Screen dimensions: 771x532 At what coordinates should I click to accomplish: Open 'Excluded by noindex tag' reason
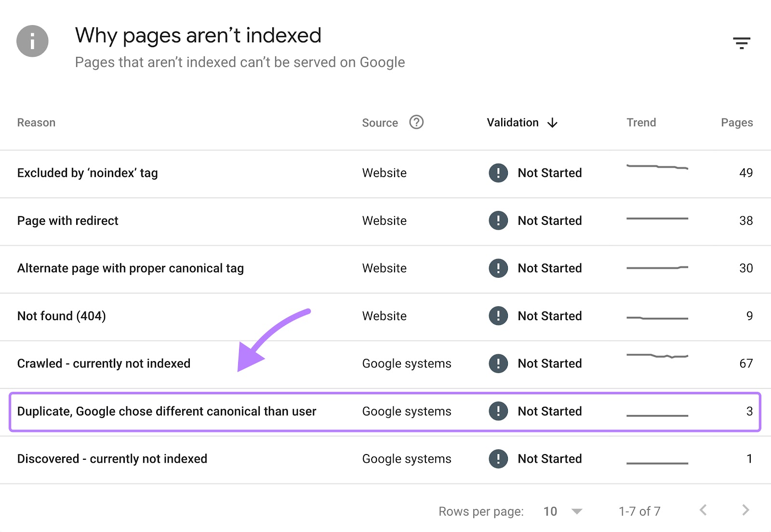88,173
